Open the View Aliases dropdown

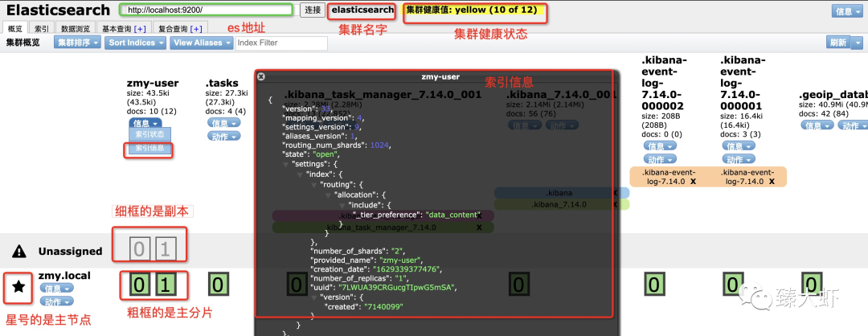click(x=201, y=43)
